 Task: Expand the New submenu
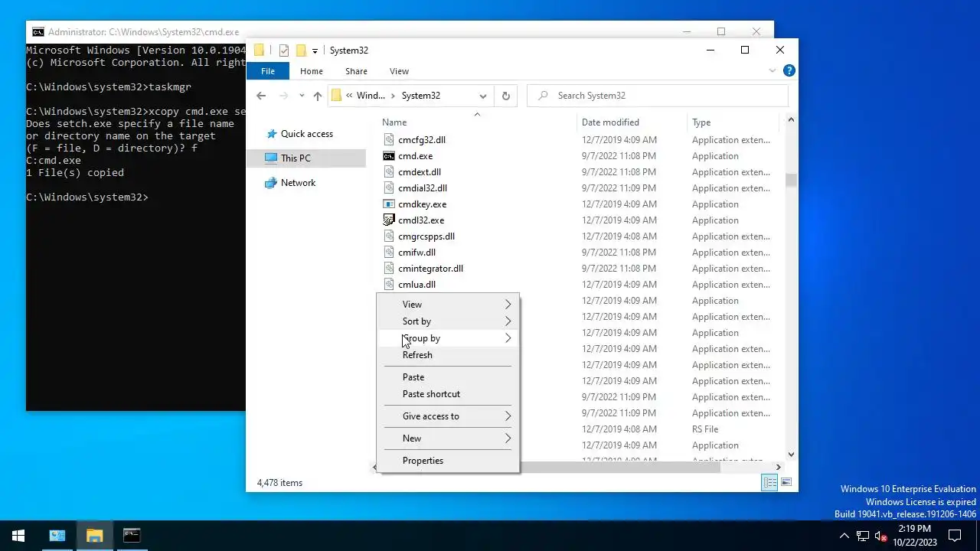click(508, 439)
